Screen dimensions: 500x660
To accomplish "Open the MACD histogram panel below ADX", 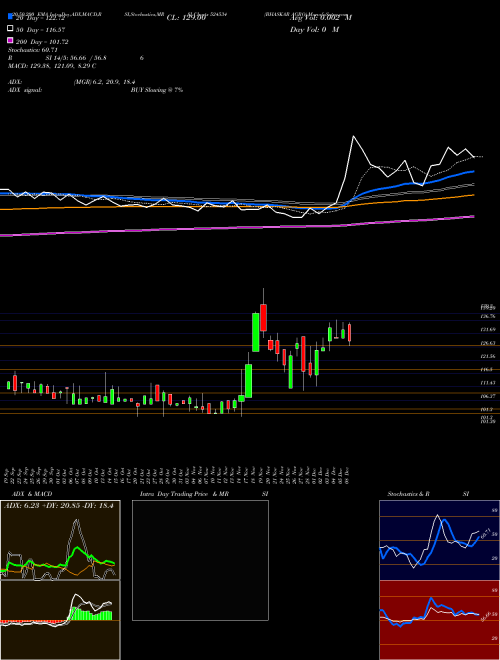I will (60, 620).
